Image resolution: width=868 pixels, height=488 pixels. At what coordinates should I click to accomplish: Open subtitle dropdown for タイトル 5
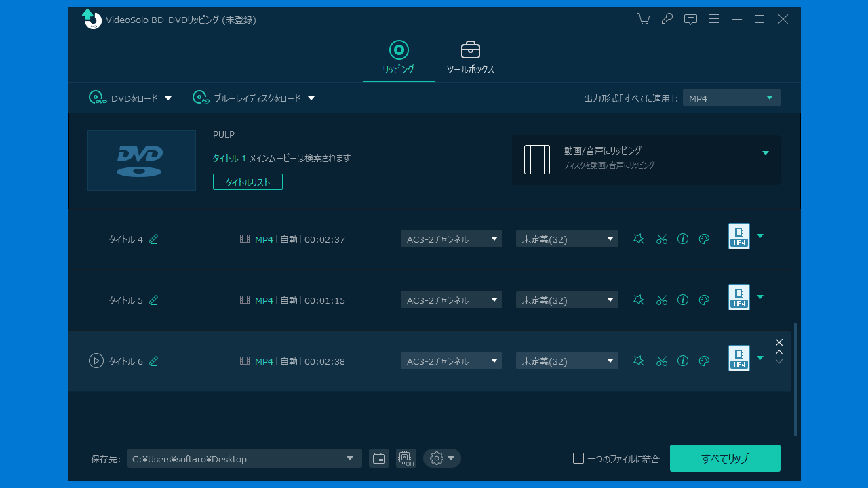(x=567, y=300)
